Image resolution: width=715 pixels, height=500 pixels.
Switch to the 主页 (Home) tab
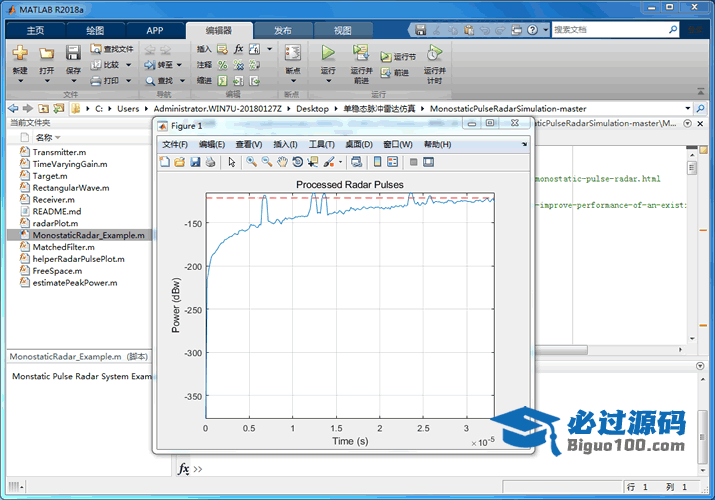(x=35, y=31)
